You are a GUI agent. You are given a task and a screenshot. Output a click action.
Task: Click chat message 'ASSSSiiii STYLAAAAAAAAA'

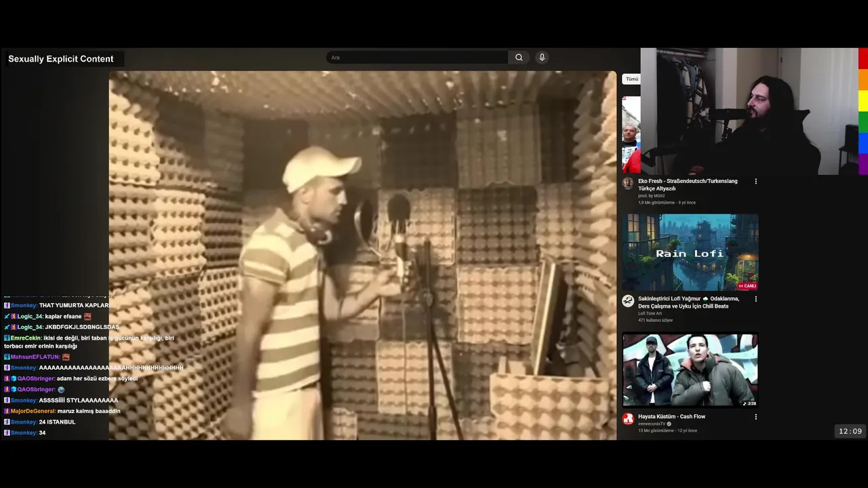[x=79, y=401]
